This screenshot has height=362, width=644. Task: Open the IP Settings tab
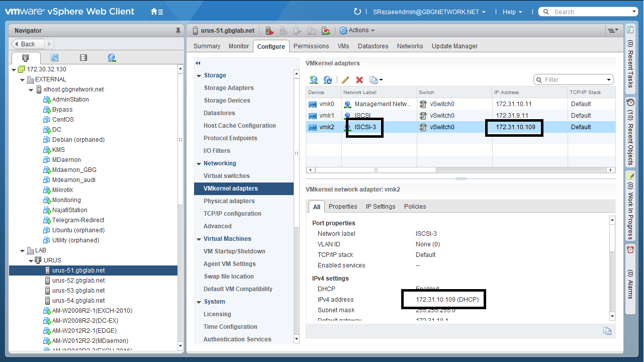click(x=380, y=207)
